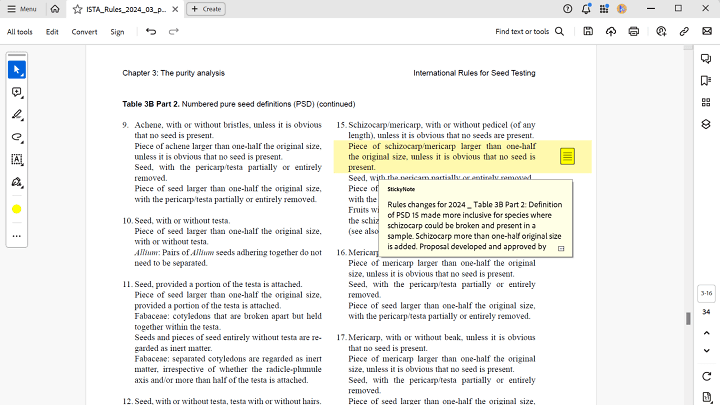Toggle the comments side panel

(x=706, y=59)
